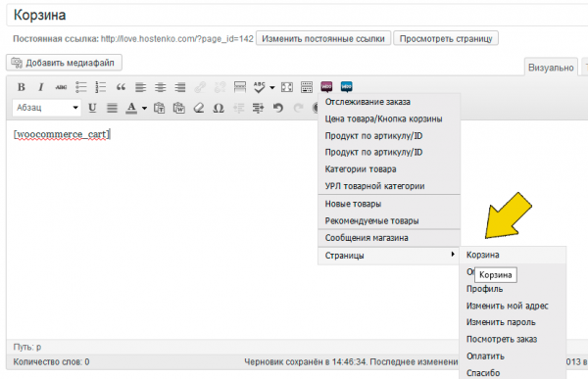Pick Спасибо from the submenu

(x=513, y=372)
